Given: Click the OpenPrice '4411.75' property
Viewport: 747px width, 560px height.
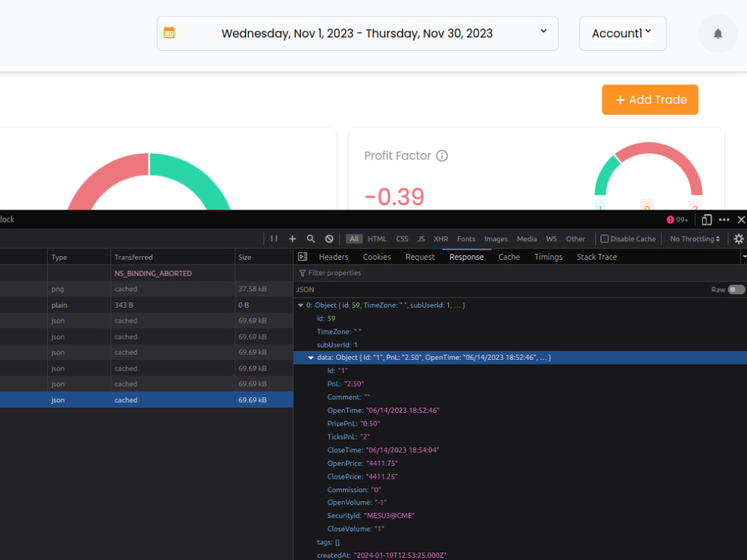Looking at the screenshot, I should coord(362,464).
